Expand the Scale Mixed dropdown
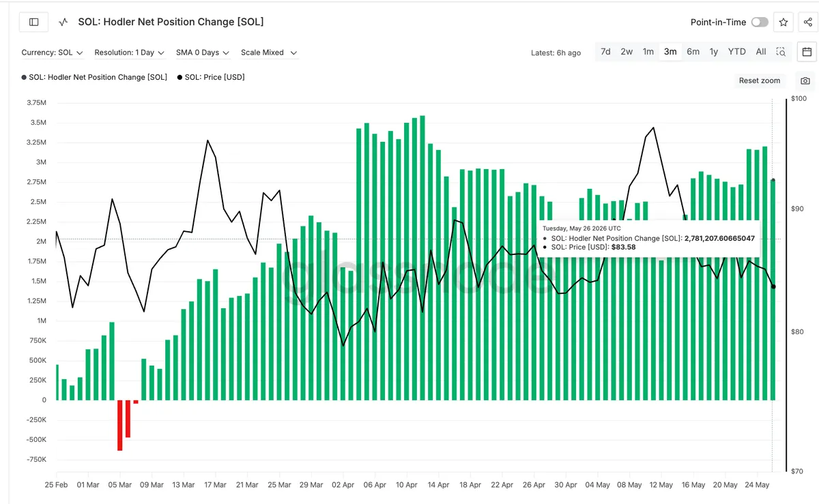 (x=269, y=53)
